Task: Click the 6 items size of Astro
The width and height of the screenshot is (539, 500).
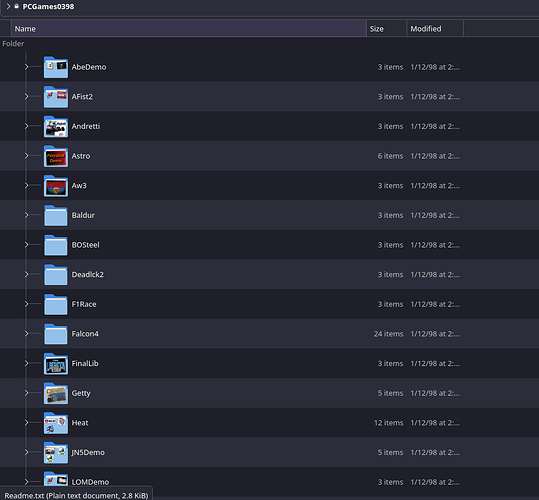Action: coord(390,156)
